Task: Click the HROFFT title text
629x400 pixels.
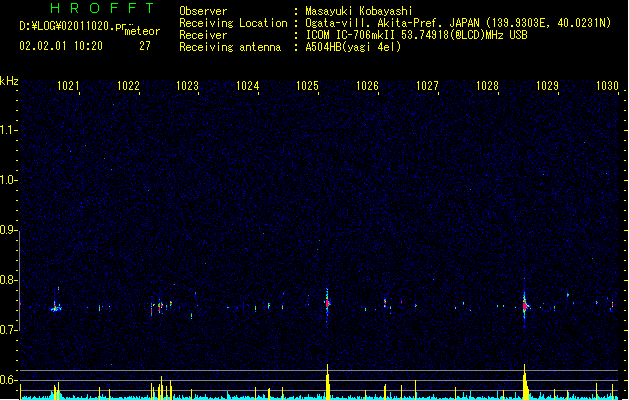Action: pos(103,8)
